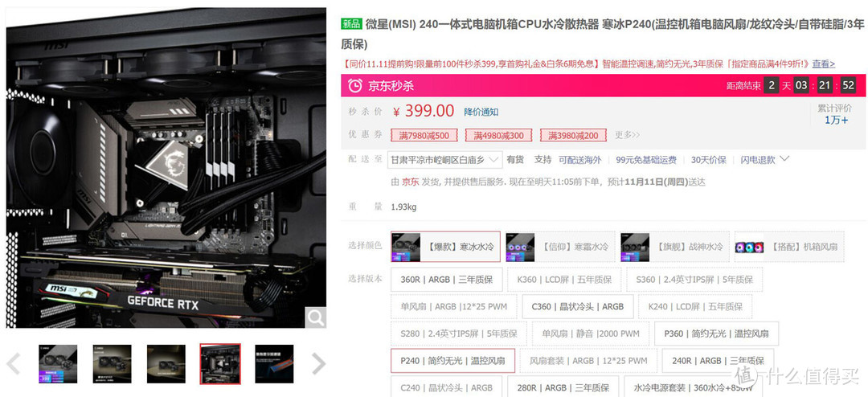The width and height of the screenshot is (868, 397).
Task: Click the 降价通知 price alert link
Action: click(x=481, y=112)
